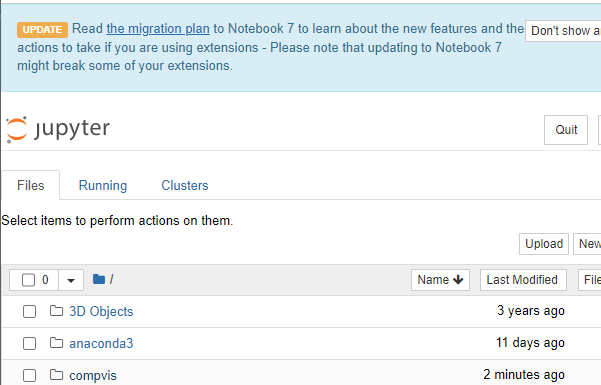This screenshot has height=385, width=601.
Task: Click the Don't show anymore button
Action: [x=563, y=31]
